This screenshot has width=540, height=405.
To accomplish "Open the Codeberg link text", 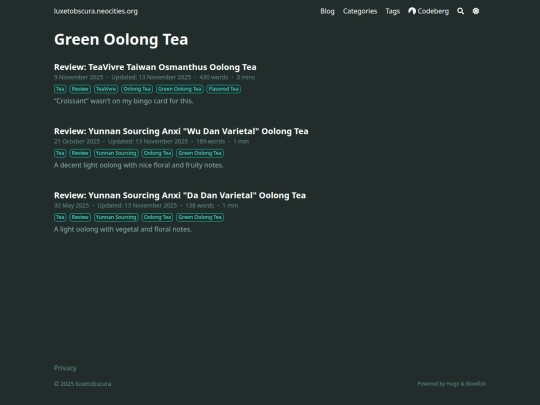I will click(433, 11).
